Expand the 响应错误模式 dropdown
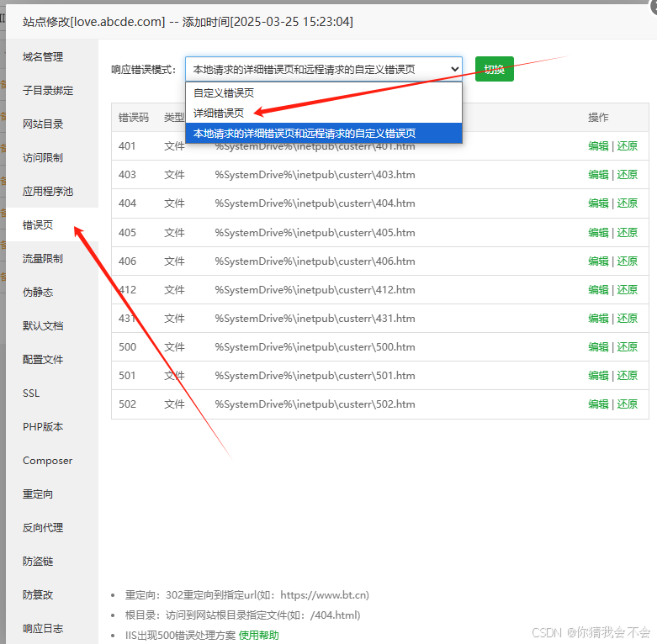Image resolution: width=657 pixels, height=644 pixels. (x=324, y=69)
